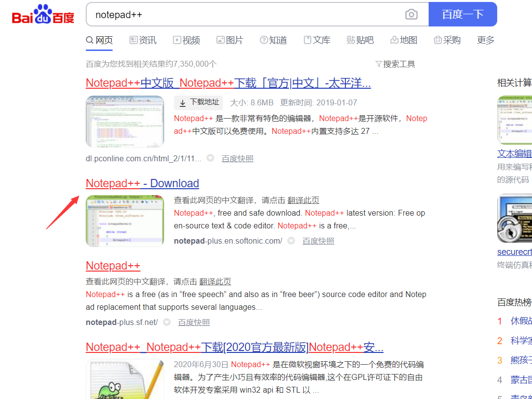The height and width of the screenshot is (399, 532).
Task: Click the 下载地址 button
Action: pyautogui.click(x=198, y=102)
